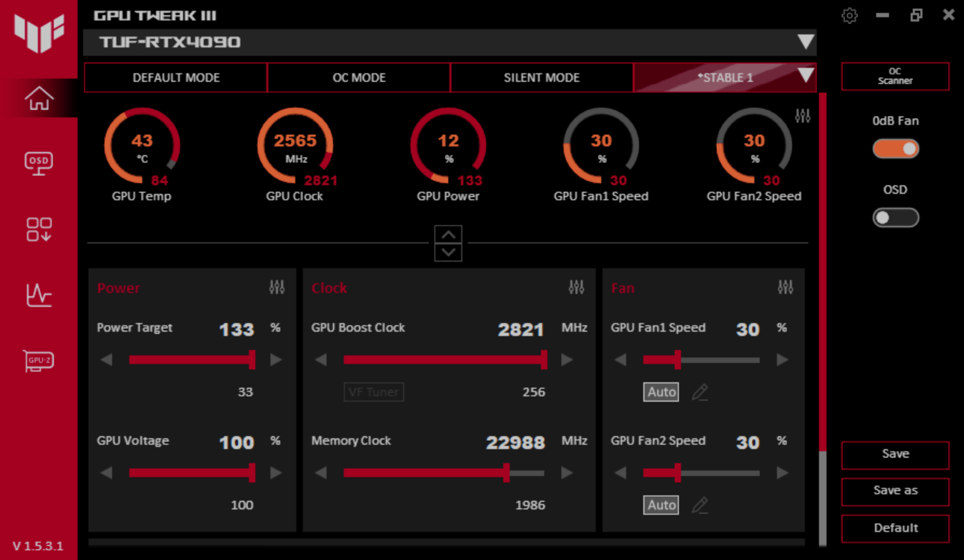The image size is (964, 560).
Task: Click the GPU Boost Clock value 2821
Action: pos(521,329)
